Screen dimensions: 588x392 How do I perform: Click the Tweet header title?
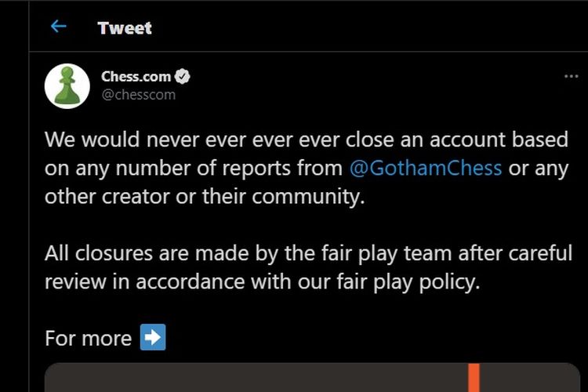pyautogui.click(x=125, y=27)
